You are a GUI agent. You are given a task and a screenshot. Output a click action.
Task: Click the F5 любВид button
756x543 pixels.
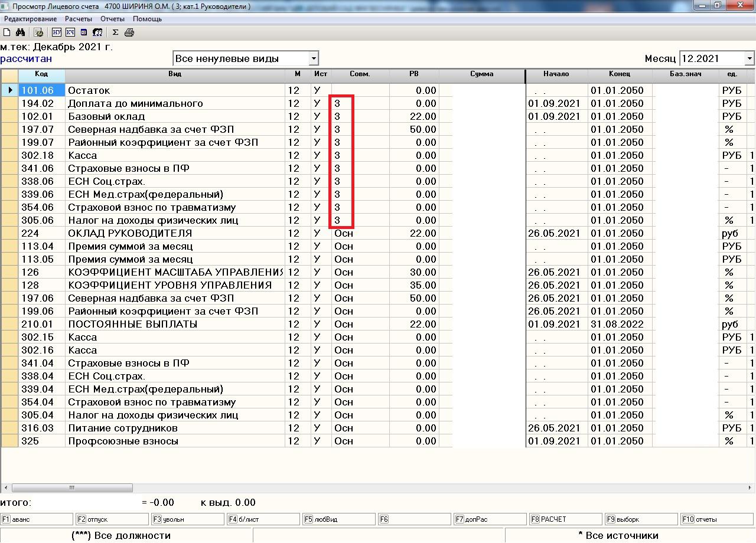tap(339, 519)
